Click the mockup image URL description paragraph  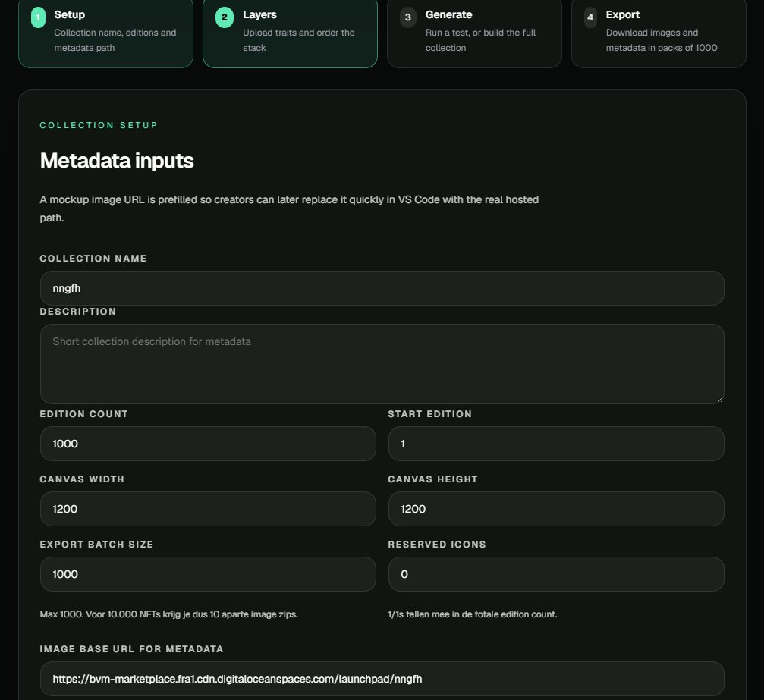pyautogui.click(x=289, y=209)
